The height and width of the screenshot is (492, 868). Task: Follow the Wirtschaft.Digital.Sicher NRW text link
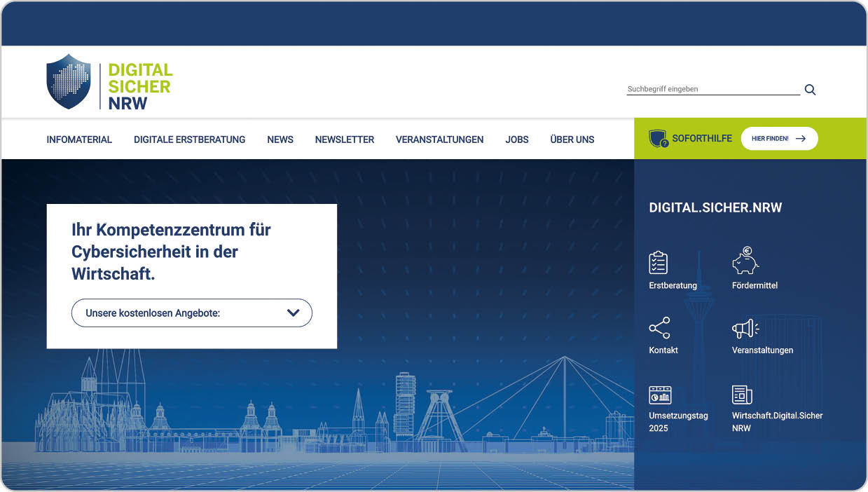[x=778, y=422]
